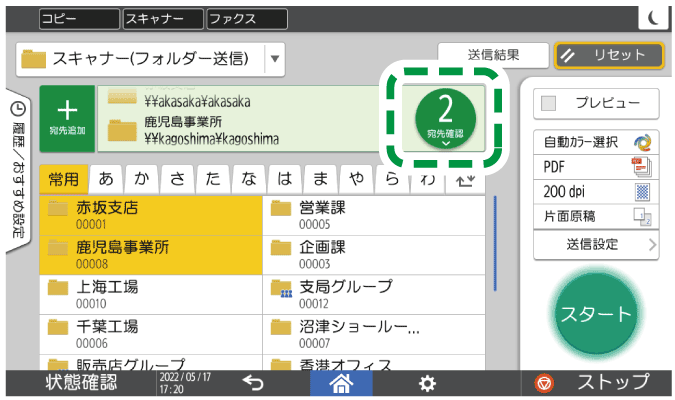Tap the 200 dpi resolution icon

click(x=642, y=192)
